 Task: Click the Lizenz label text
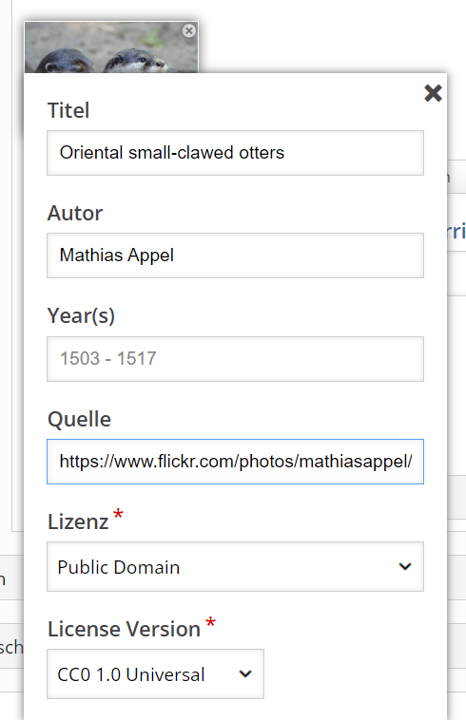tap(78, 522)
